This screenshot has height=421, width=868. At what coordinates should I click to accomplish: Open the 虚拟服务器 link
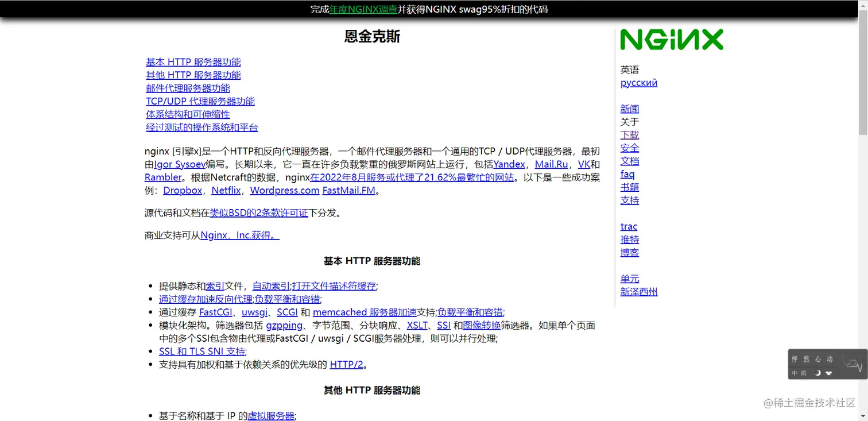tap(271, 416)
